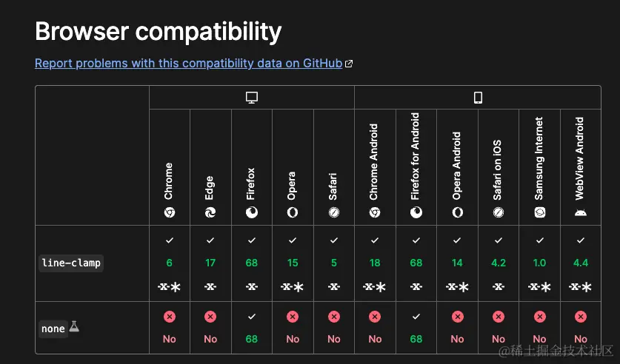Click the Firefox desktop browser icon
Viewport: 620px width, 364px height.
[252, 212]
